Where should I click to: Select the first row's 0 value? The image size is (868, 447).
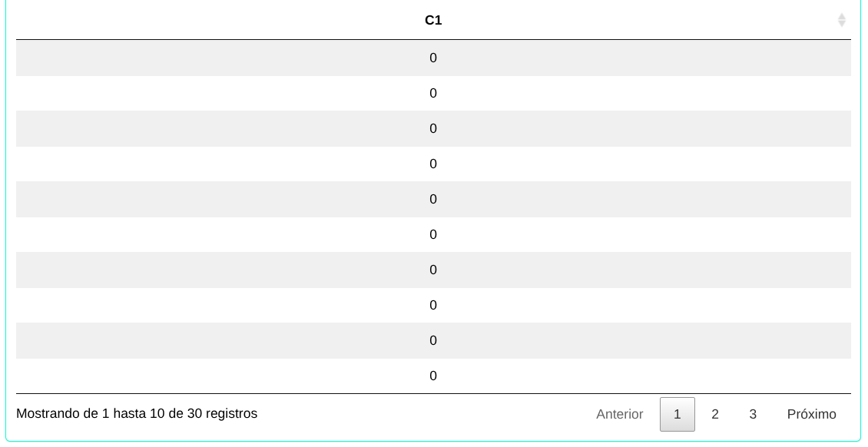pos(433,58)
